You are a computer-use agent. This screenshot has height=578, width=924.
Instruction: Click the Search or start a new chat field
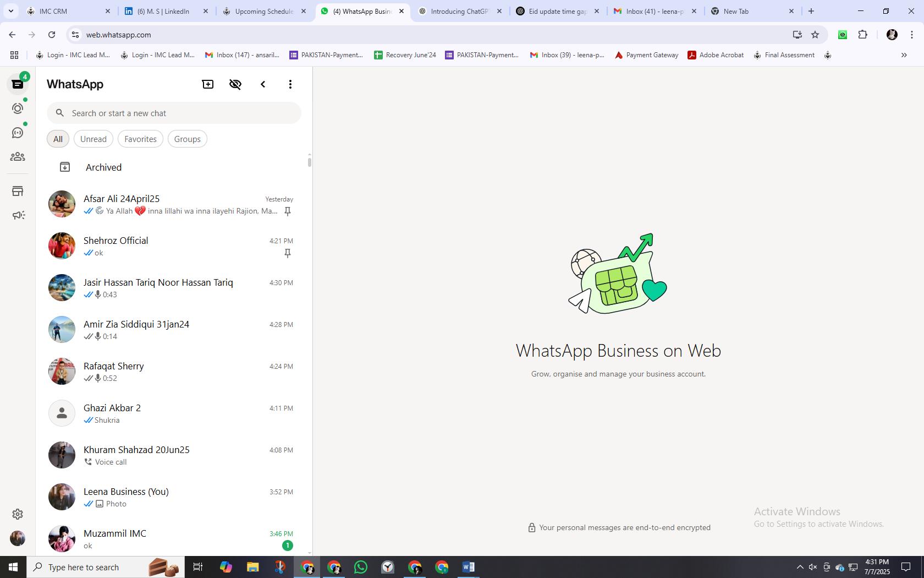coord(174,113)
